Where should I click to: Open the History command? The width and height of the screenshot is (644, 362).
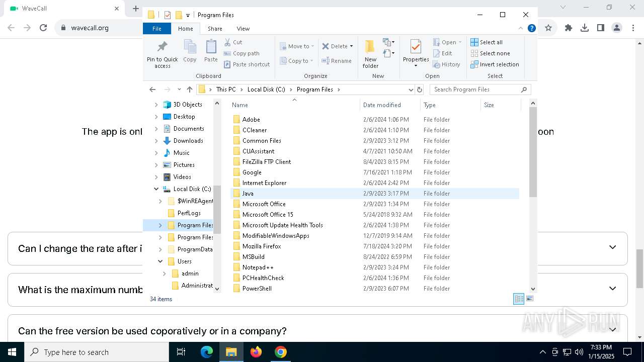point(446,64)
